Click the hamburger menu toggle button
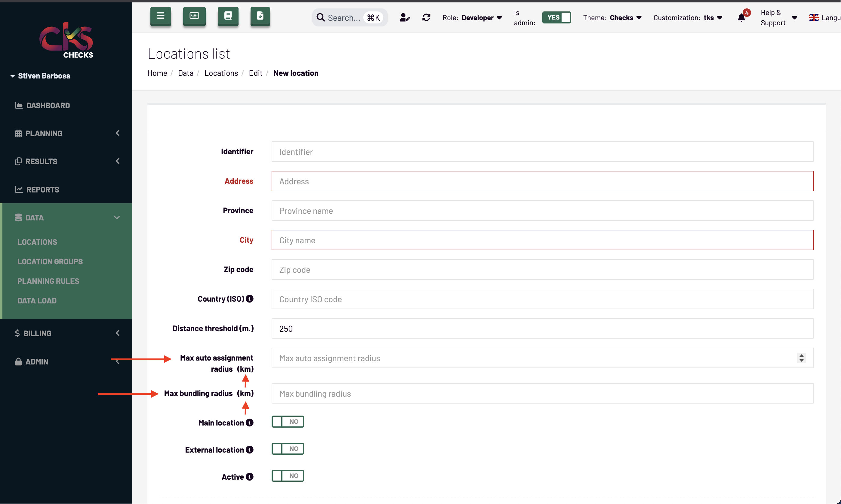Viewport: 841px width, 504px height. pos(161,16)
